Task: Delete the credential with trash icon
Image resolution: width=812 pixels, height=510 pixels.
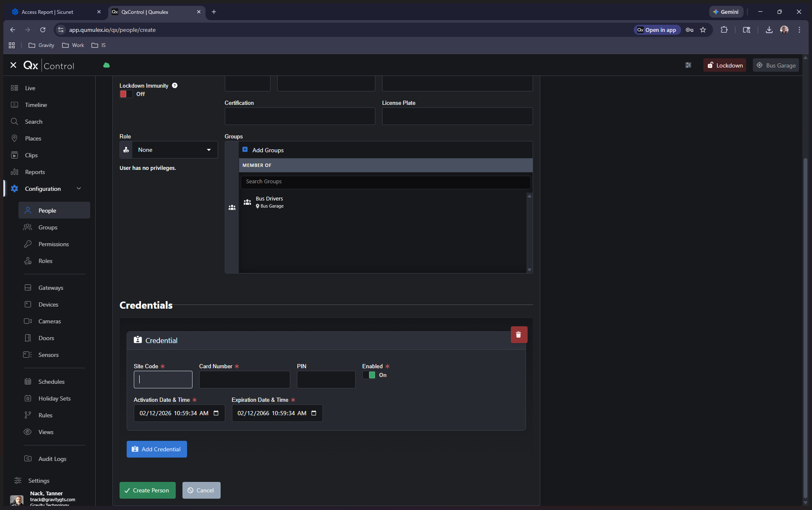Action: (518, 335)
